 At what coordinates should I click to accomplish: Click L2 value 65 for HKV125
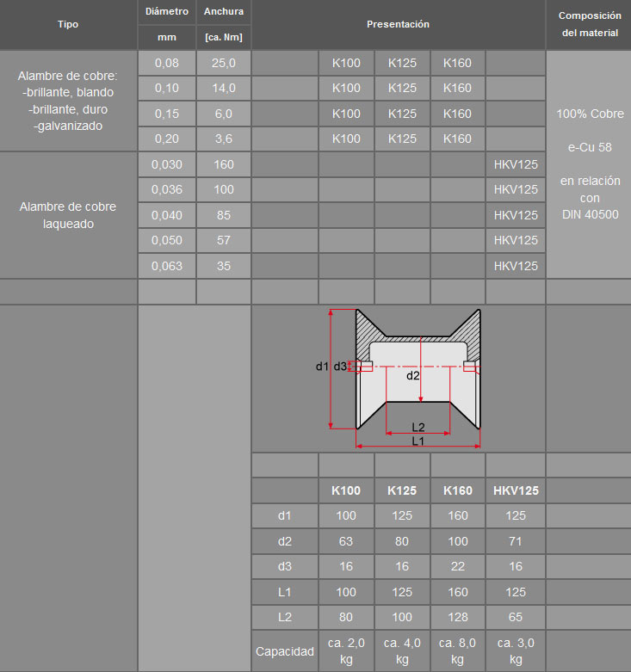(x=516, y=617)
